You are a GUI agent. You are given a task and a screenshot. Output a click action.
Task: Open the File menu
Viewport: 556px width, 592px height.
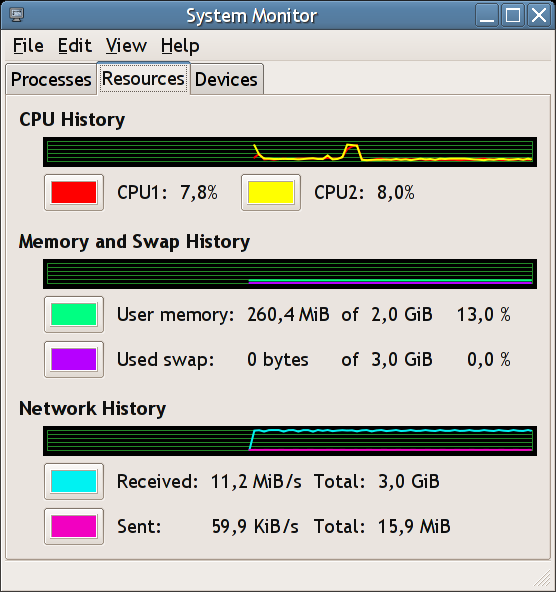pyautogui.click(x=28, y=46)
